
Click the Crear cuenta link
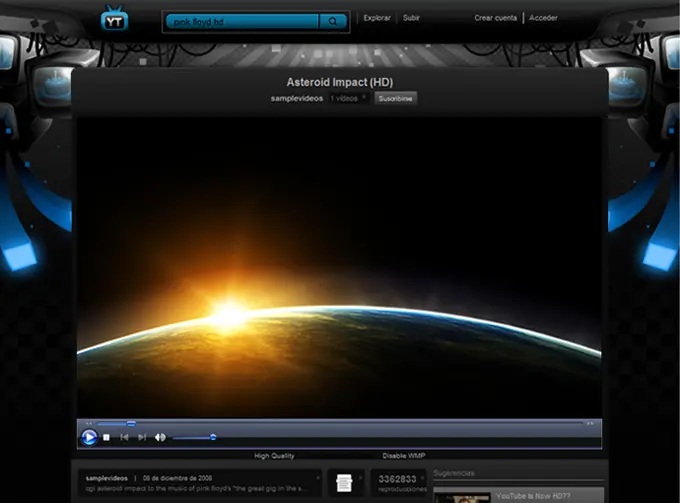coord(495,18)
